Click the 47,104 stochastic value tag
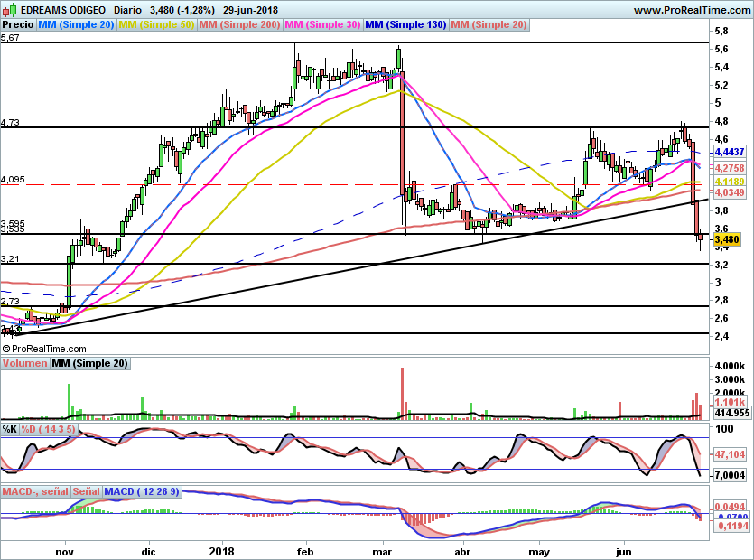Image resolution: width=754 pixels, height=560 pixels. click(728, 455)
